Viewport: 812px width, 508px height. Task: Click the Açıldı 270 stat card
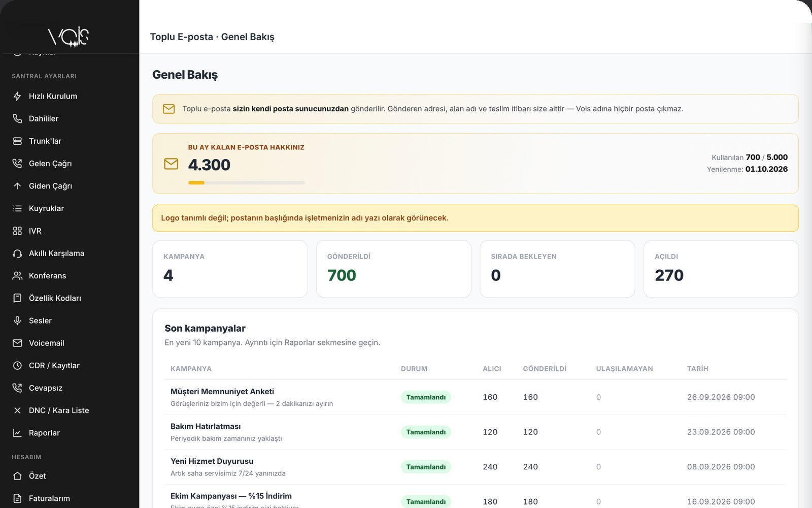coord(721,269)
